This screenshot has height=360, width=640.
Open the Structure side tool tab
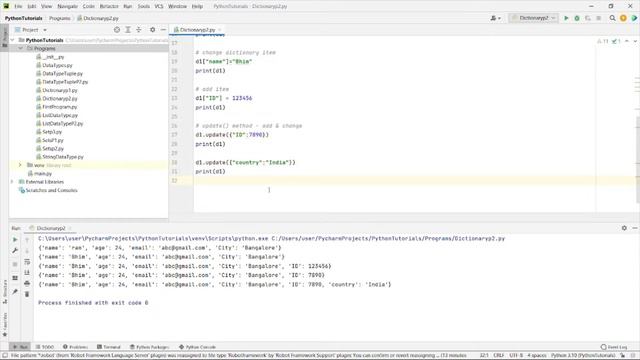pos(5,292)
